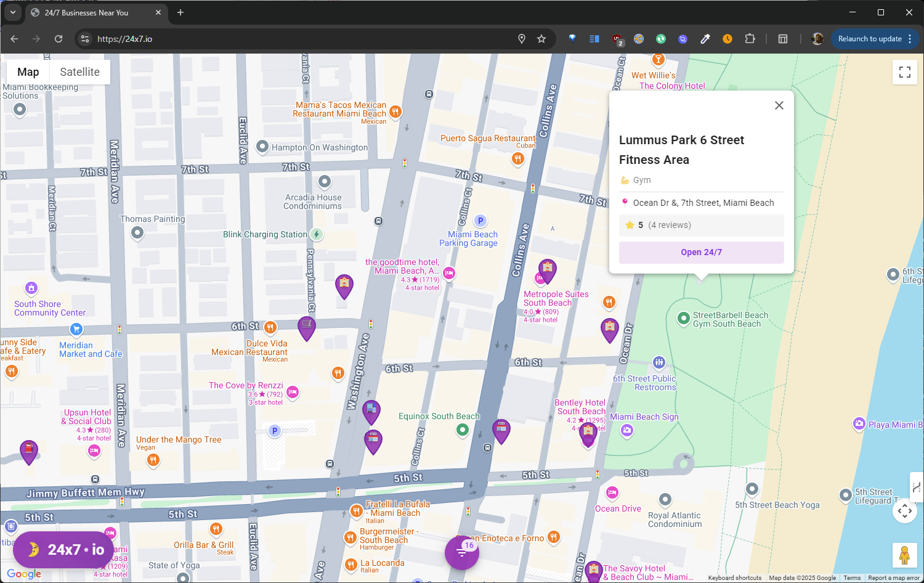The height and width of the screenshot is (583, 924).
Task: Open the browser extensions puzzle menu
Action: [750, 39]
